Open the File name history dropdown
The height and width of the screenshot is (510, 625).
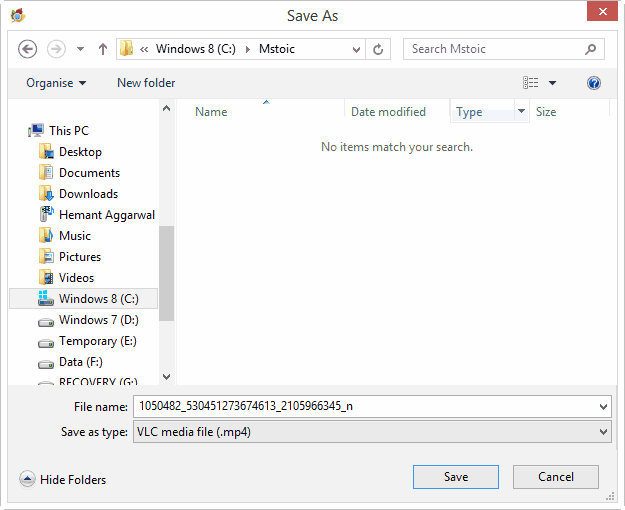tap(601, 407)
